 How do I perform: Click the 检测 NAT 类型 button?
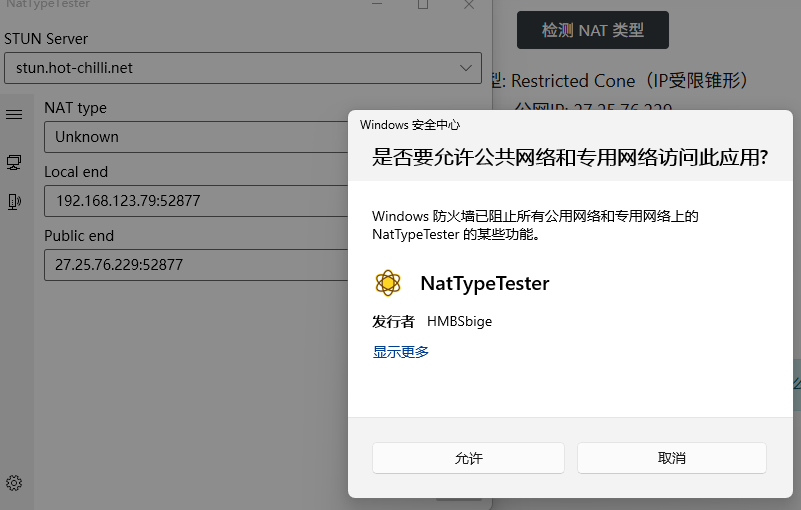pyautogui.click(x=593, y=30)
